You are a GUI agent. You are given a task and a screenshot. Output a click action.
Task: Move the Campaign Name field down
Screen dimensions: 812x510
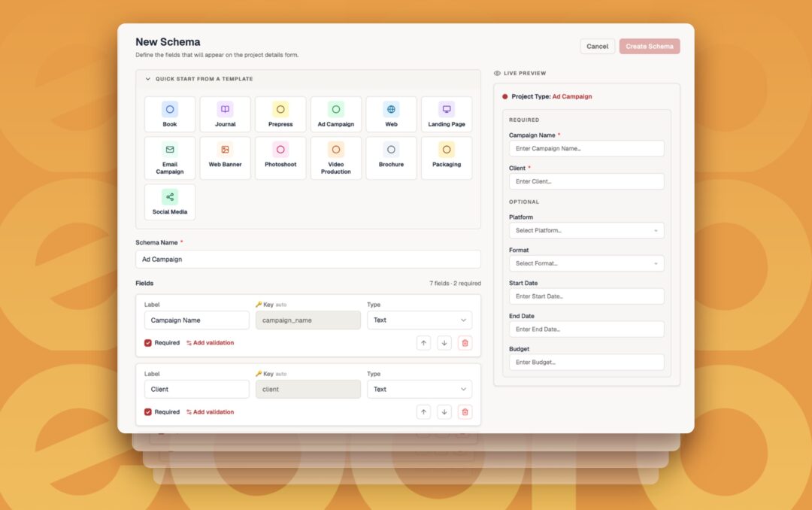click(444, 343)
